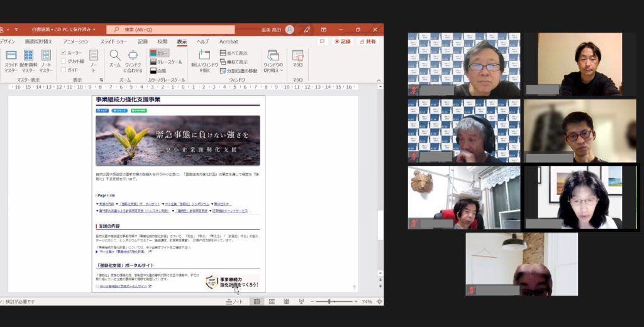
Task: Click the 支援の内容 section heading
Action: point(109,226)
